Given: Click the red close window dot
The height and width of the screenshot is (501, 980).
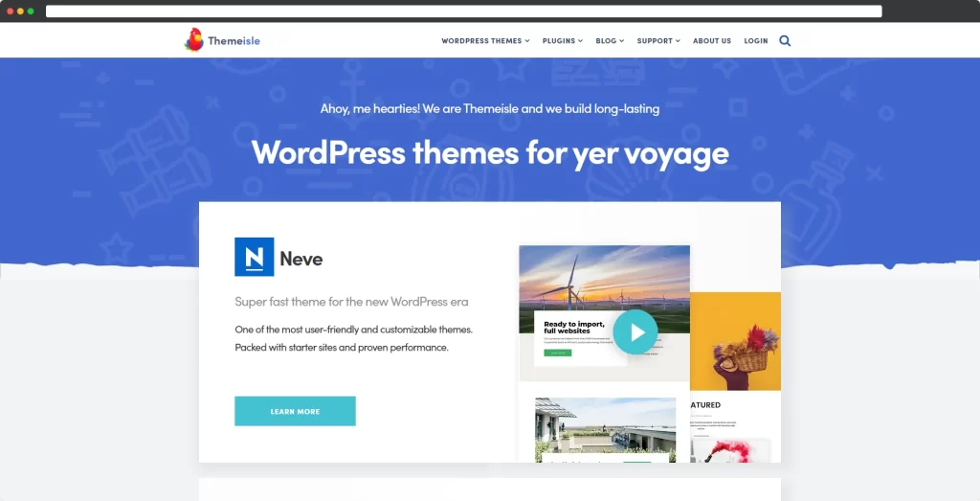Looking at the screenshot, I should [10, 11].
